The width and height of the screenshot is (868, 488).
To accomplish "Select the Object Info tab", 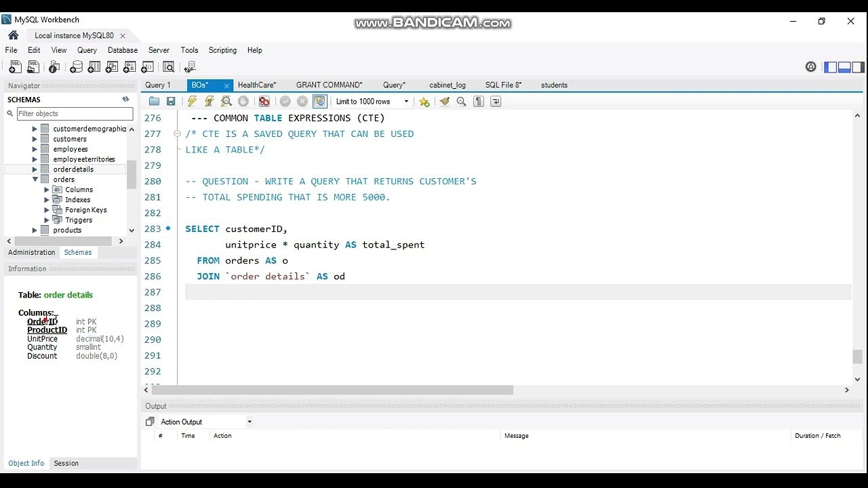I will [x=26, y=464].
